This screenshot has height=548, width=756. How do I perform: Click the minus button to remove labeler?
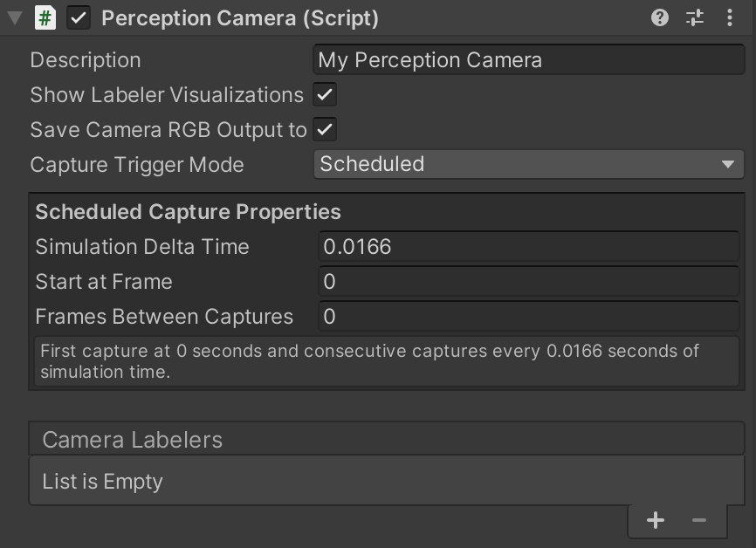coord(698,521)
